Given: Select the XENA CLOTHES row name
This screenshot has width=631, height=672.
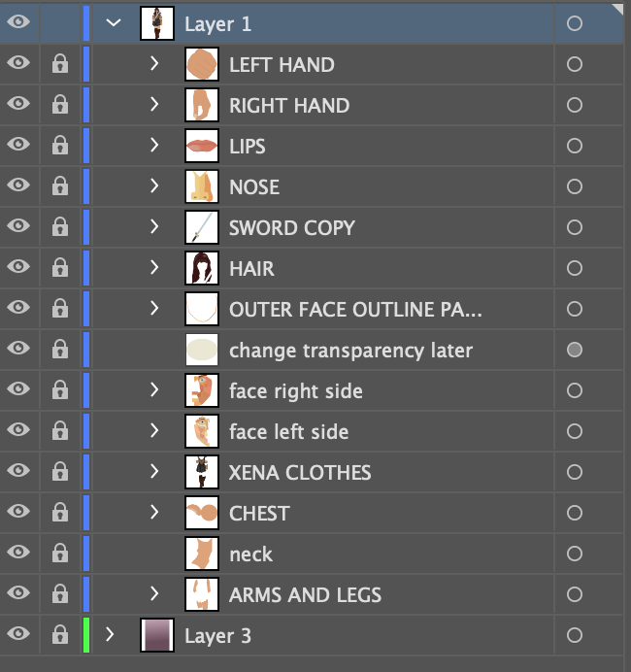Looking at the screenshot, I should [300, 472].
